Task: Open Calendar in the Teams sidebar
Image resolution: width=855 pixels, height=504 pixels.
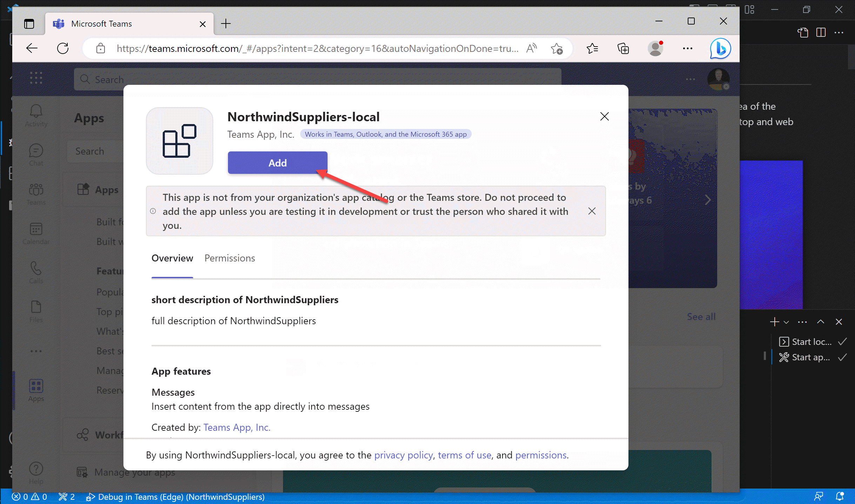Action: [x=36, y=233]
